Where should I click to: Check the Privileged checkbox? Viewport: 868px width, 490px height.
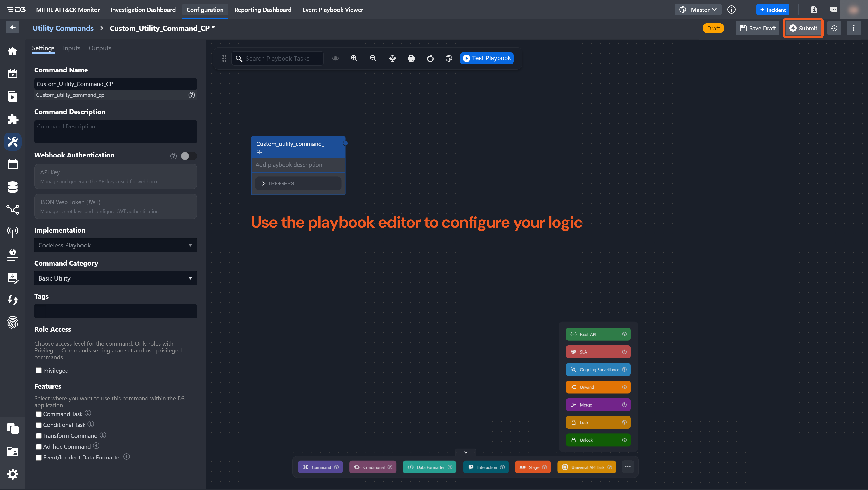pos(39,370)
